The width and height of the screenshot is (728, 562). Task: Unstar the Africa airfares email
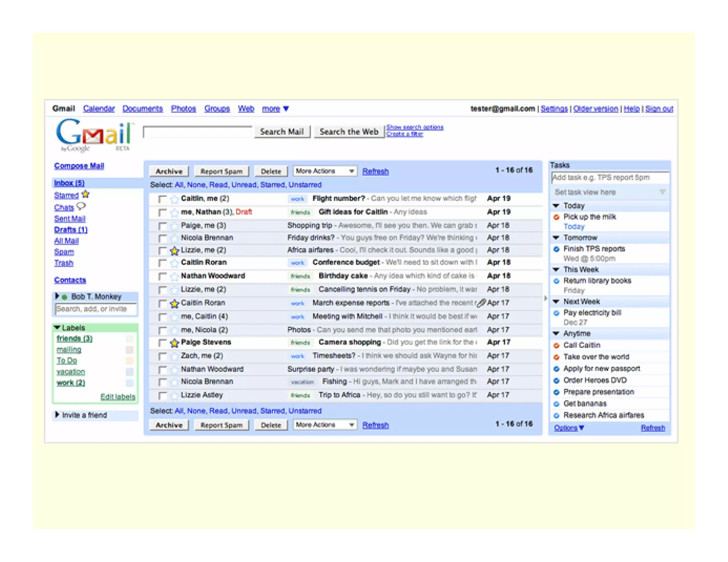(x=174, y=251)
